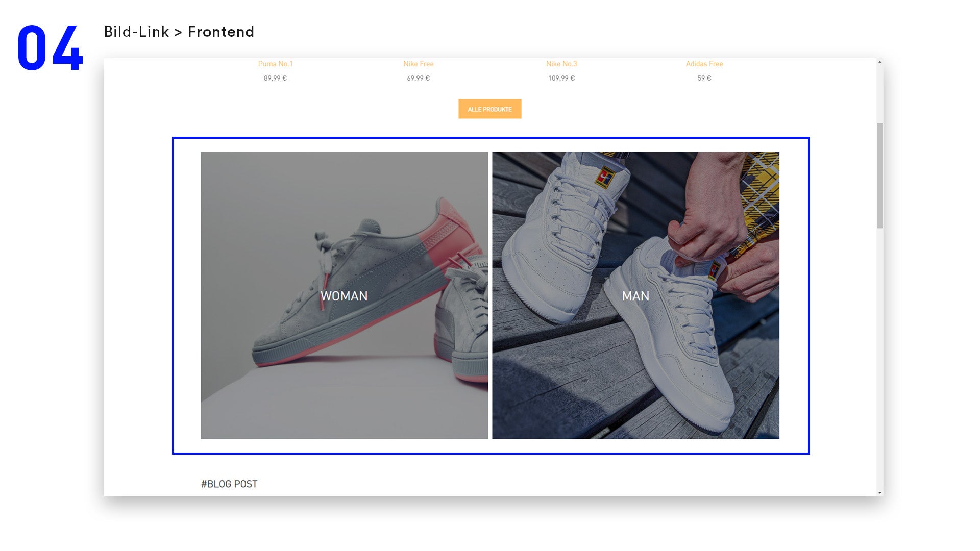The image size is (980, 551).
Task: Click the #BLOG POST heading
Action: click(x=229, y=484)
